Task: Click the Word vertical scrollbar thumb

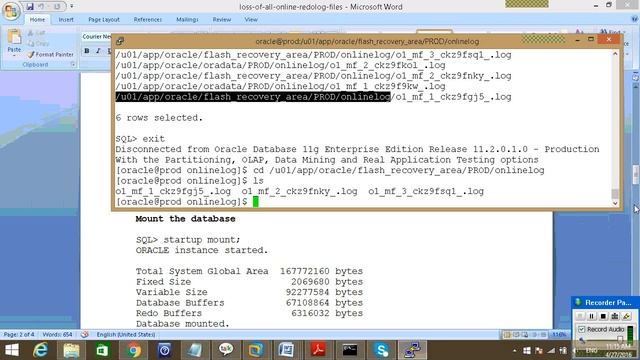Action: (x=636, y=175)
